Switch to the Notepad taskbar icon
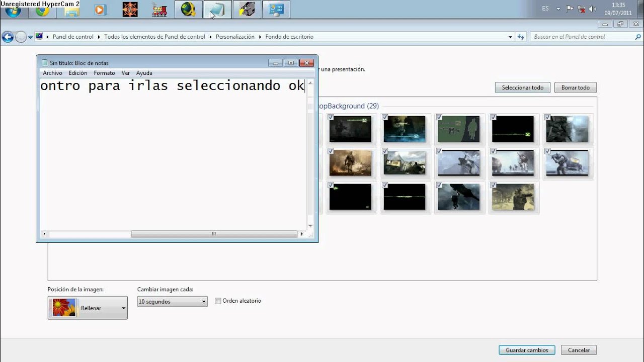The height and width of the screenshot is (362, 644). pos(217,10)
